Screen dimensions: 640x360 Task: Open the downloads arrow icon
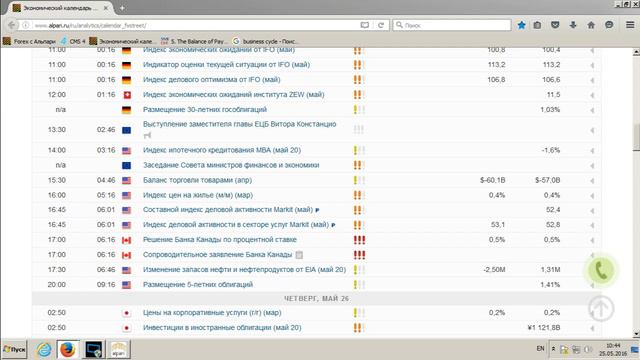coord(573,25)
